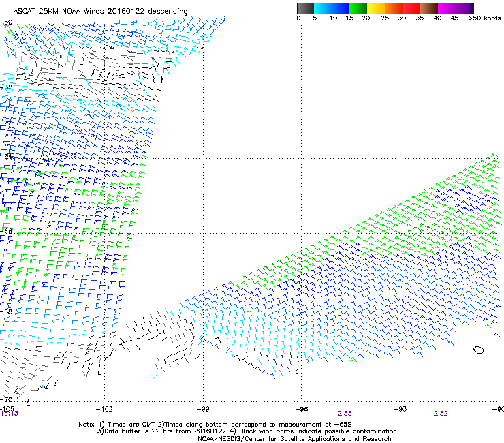504x443 pixels.
Task: Click the -68 latitude axis label
Action: point(7,312)
